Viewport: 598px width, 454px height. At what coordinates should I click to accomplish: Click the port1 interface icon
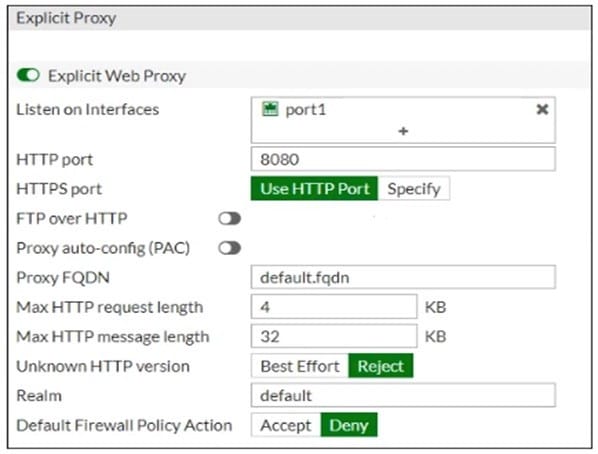point(270,109)
